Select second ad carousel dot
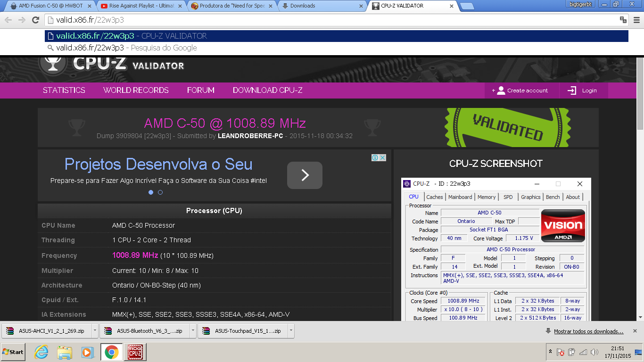The image size is (644, 362). (x=160, y=192)
